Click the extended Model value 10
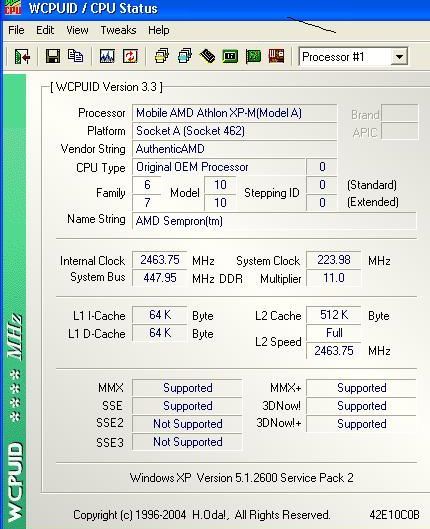Viewport: 430px width, 529px height. pyautogui.click(x=220, y=203)
